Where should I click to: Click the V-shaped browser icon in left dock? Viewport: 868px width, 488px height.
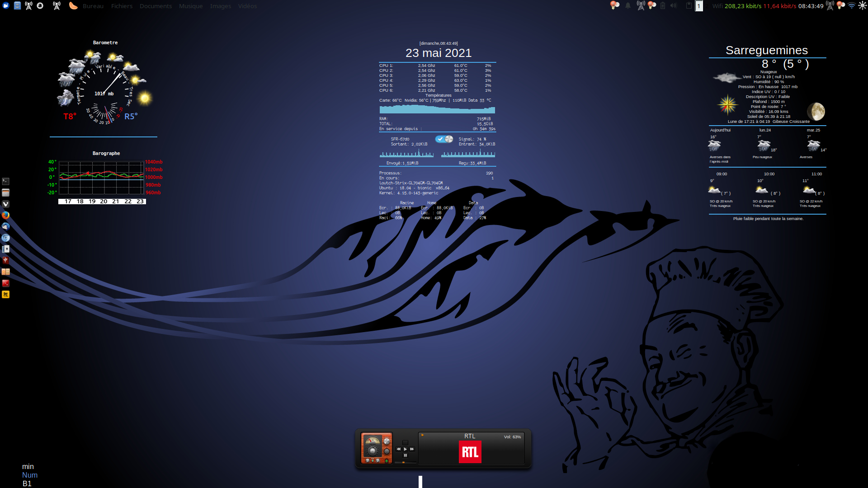tap(6, 204)
